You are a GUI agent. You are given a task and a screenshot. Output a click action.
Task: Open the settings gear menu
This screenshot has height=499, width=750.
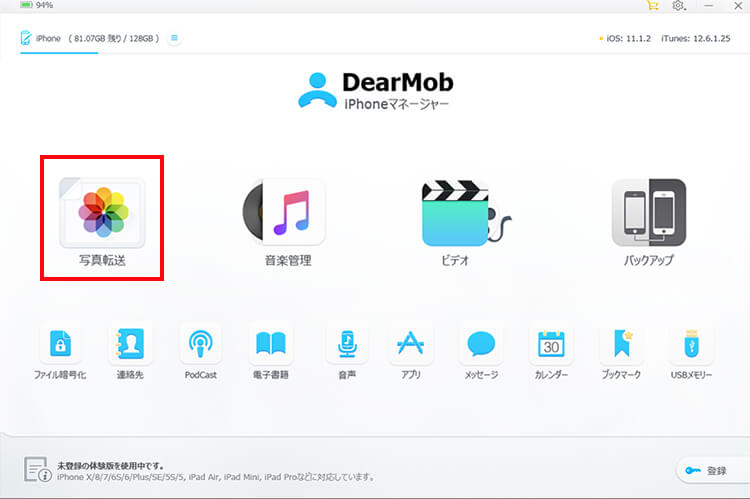(679, 6)
